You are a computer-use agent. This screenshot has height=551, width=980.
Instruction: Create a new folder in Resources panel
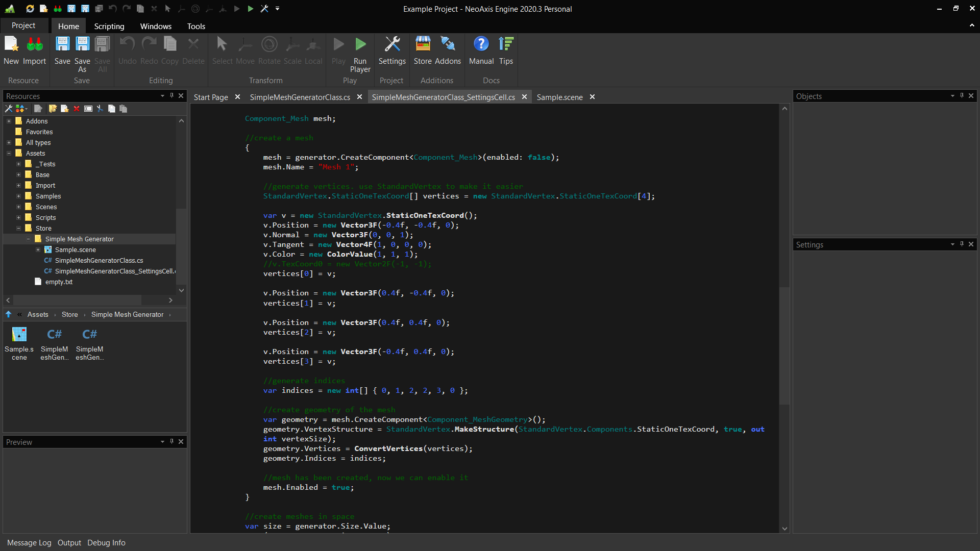coord(53,109)
